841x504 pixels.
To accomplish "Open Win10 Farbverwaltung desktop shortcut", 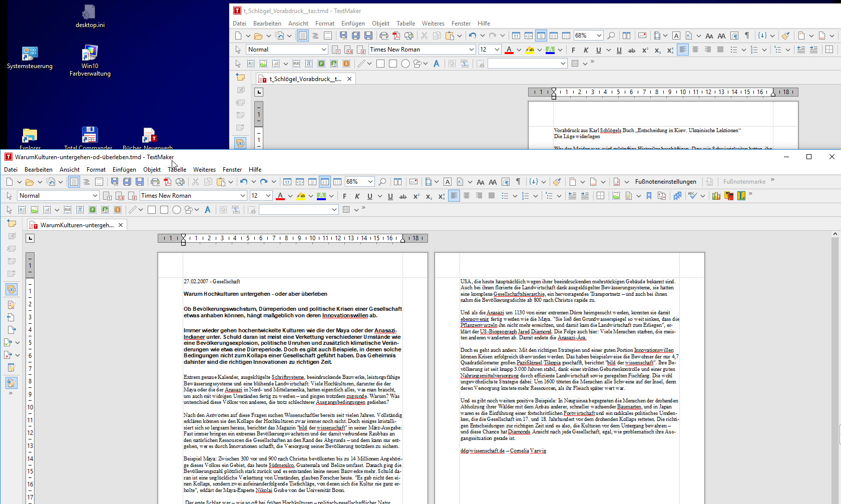I will click(90, 61).
